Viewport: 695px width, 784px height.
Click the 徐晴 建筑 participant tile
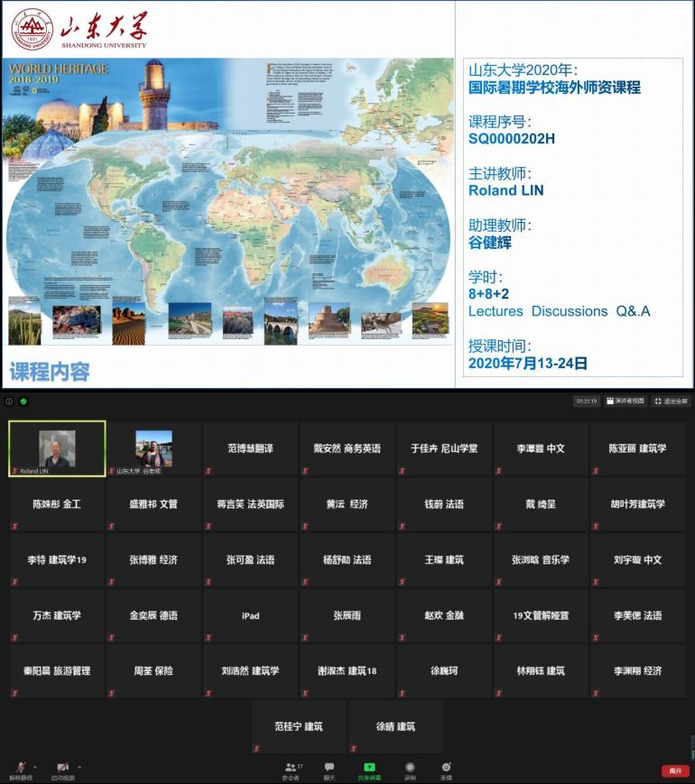(x=396, y=726)
